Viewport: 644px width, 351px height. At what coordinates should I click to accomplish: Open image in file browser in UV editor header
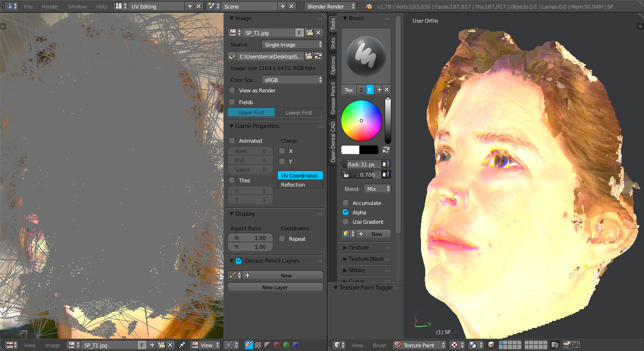click(x=161, y=345)
